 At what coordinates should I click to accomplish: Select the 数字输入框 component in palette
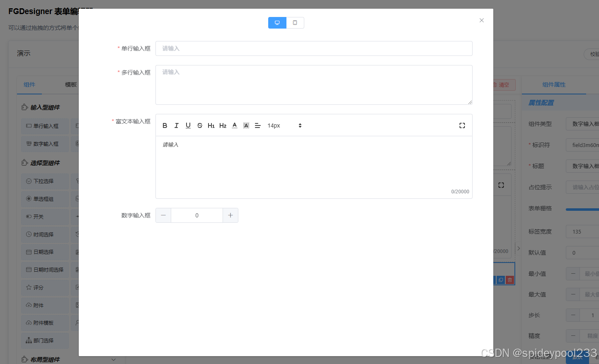pyautogui.click(x=45, y=144)
